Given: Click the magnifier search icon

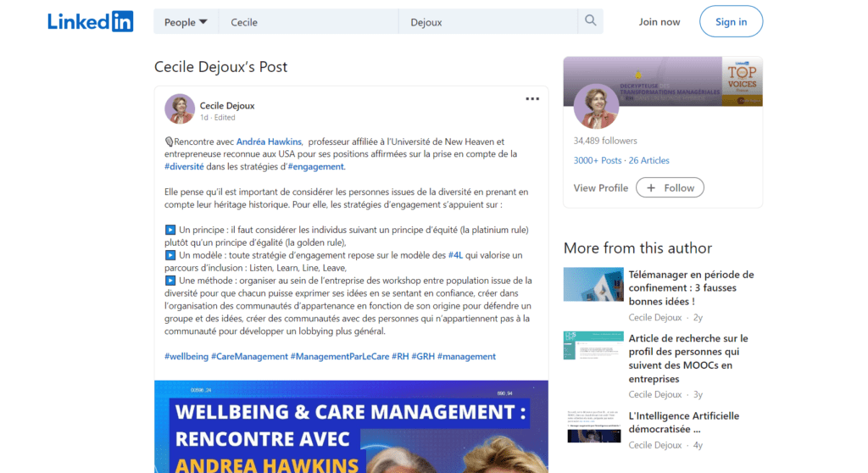Looking at the screenshot, I should pos(591,21).
